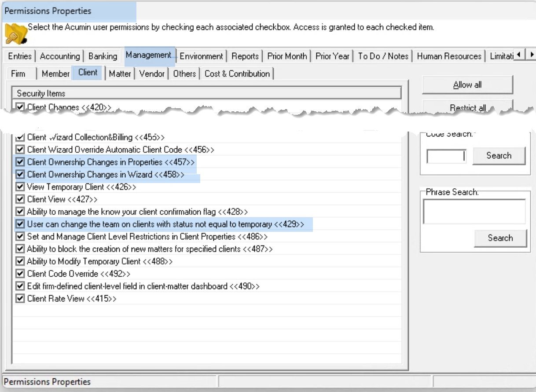
Task: Click the Security Items column header
Action: point(207,93)
